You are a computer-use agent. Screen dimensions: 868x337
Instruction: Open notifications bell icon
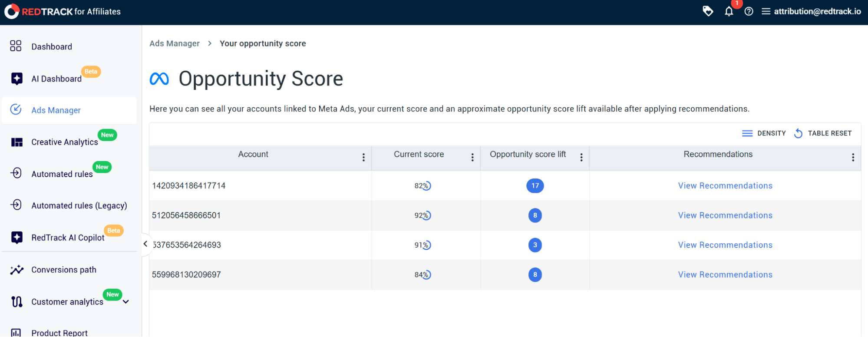pyautogui.click(x=729, y=11)
